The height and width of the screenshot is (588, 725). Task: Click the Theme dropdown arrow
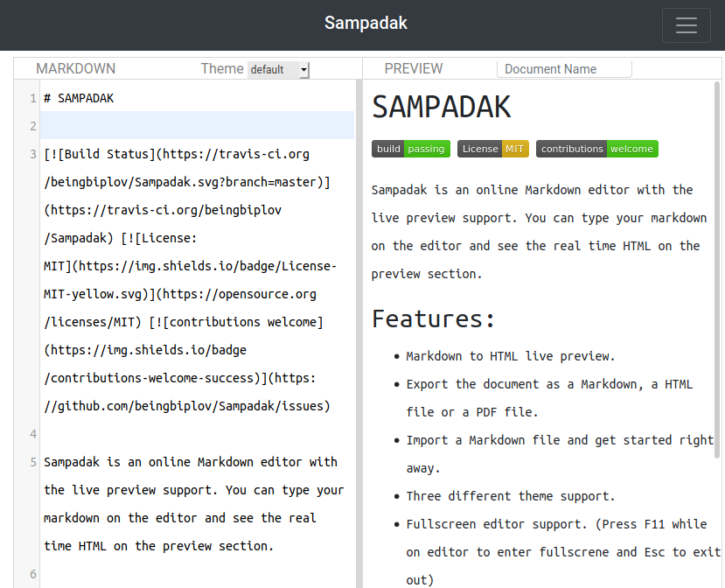[303, 68]
